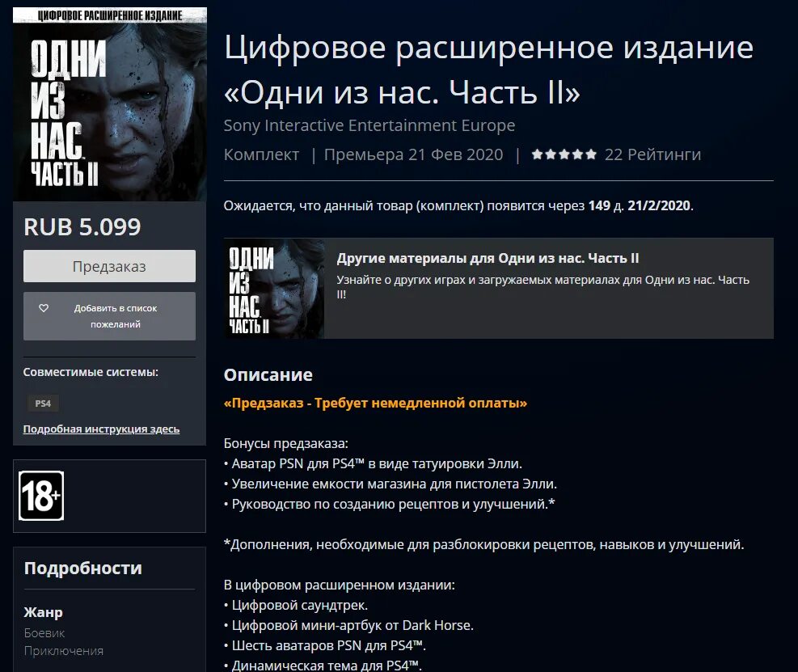Screen dimensions: 798x672
Task: Open the main game cover artwork
Action: coord(110,104)
